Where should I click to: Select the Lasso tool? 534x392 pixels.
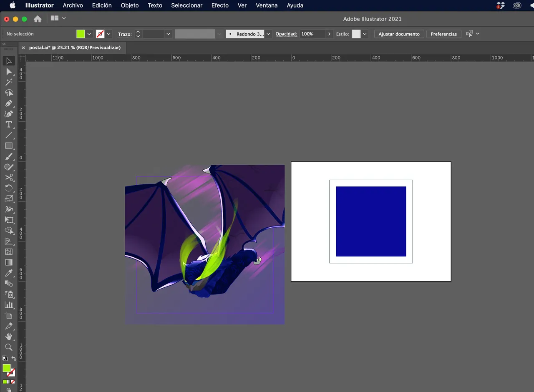pos(8,93)
